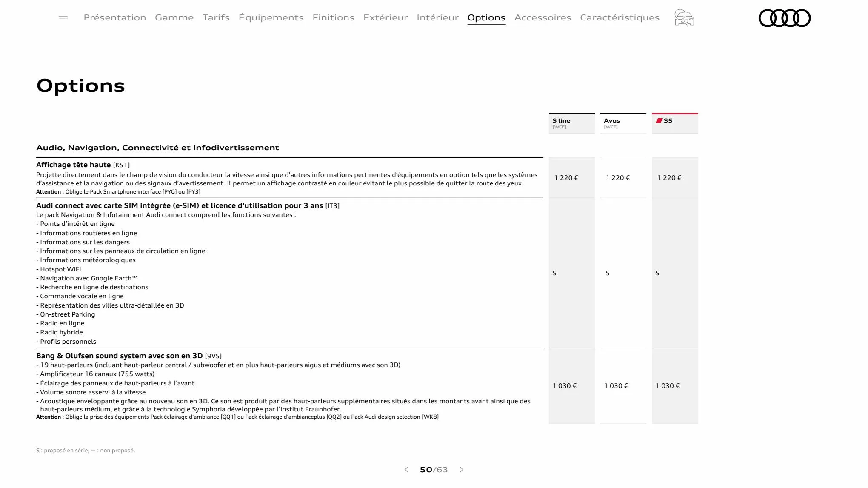Click the 1 220 € price under Avus
Screen dimensions: 868x488
click(x=618, y=178)
